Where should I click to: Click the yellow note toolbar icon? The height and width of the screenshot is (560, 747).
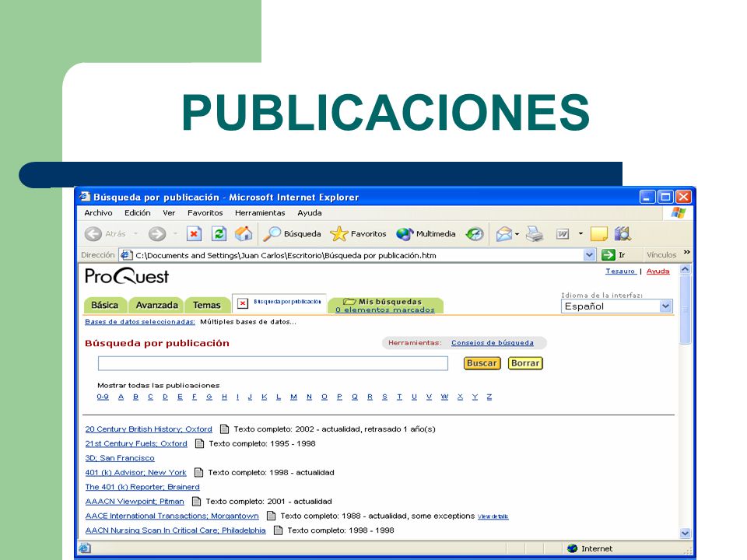pos(598,234)
